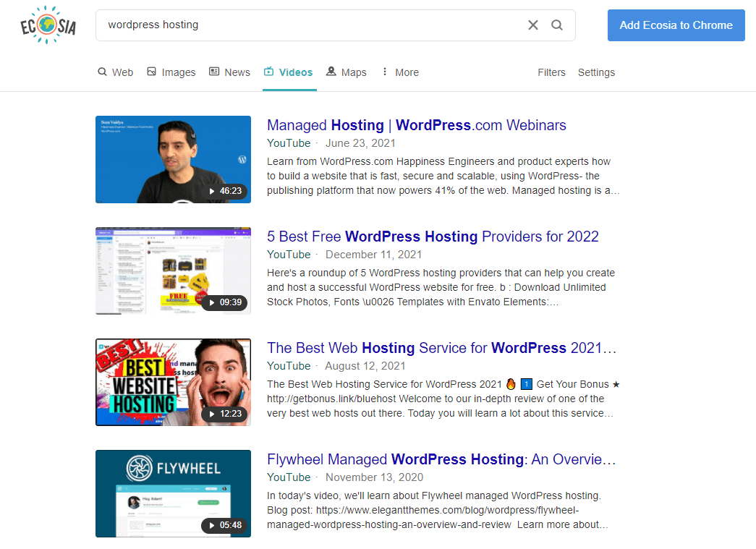
Task: Switch to the Images tab
Action: click(x=171, y=72)
